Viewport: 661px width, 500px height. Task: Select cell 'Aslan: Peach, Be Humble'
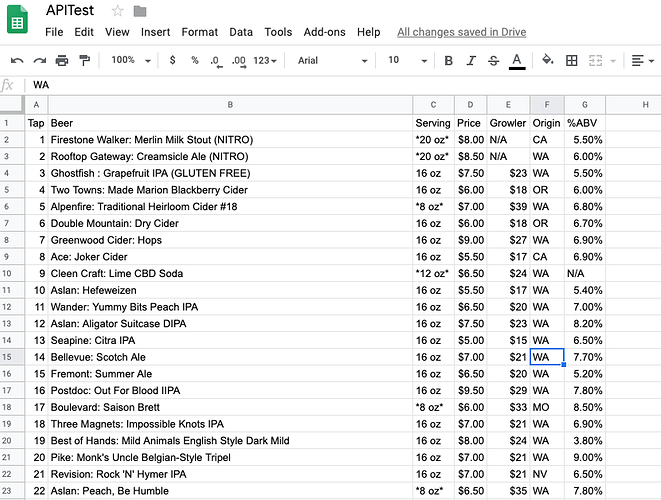coord(230,491)
